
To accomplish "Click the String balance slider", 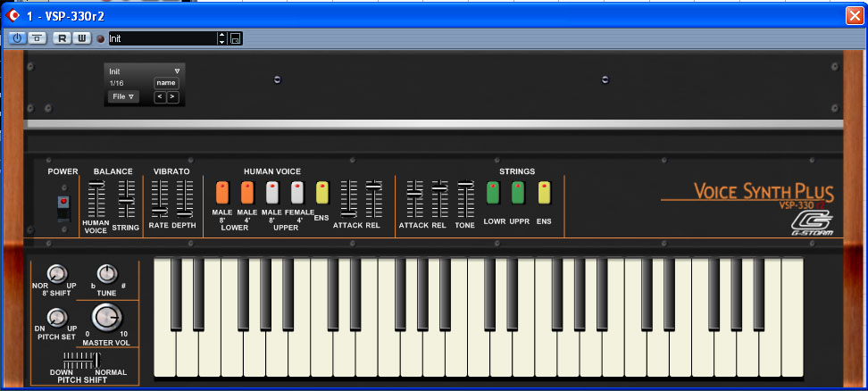I will point(126,199).
